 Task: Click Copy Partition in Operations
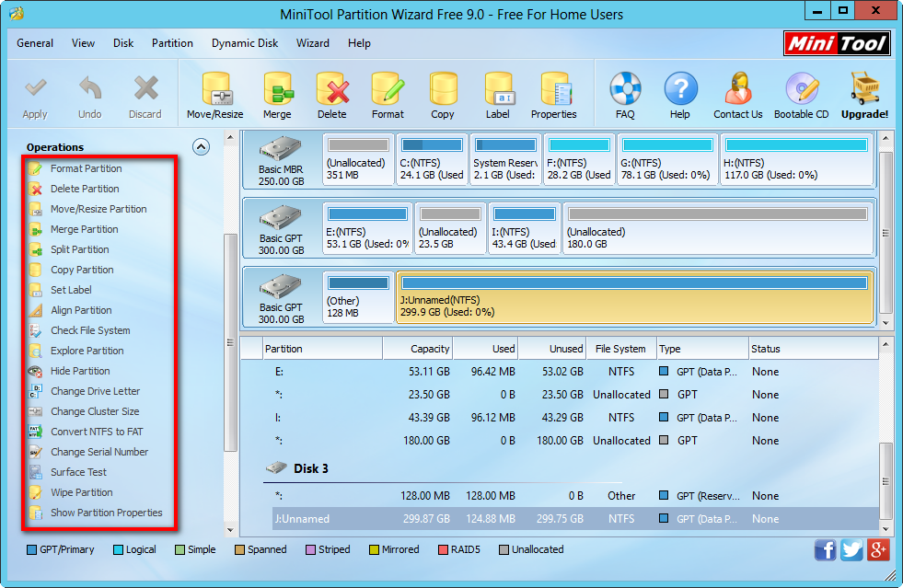click(82, 270)
